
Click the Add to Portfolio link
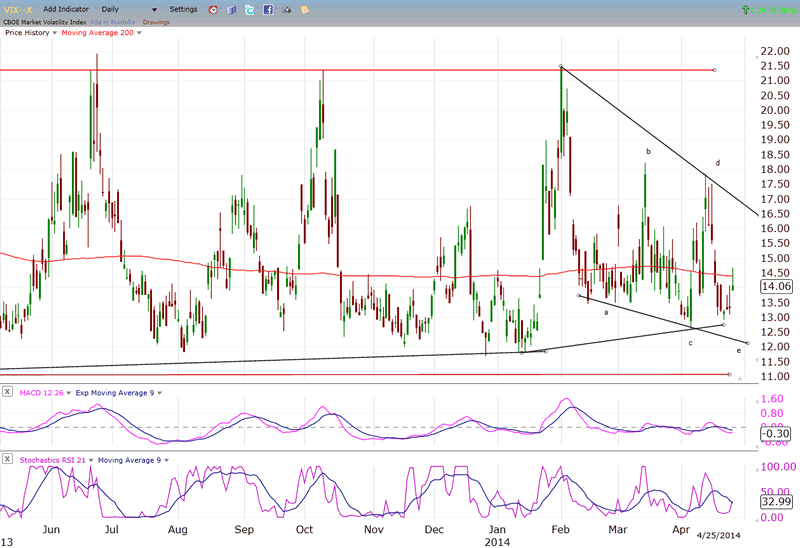tap(111, 21)
